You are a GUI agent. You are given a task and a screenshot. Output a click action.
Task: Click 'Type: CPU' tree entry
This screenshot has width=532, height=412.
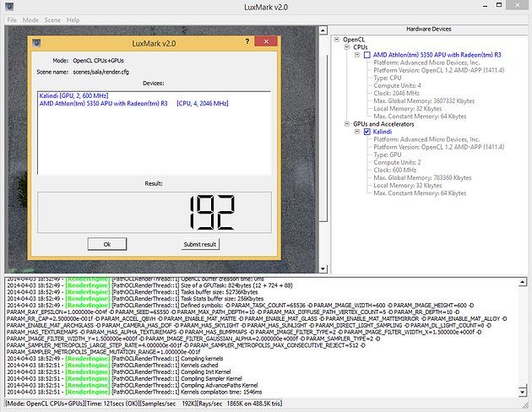pyautogui.click(x=387, y=78)
